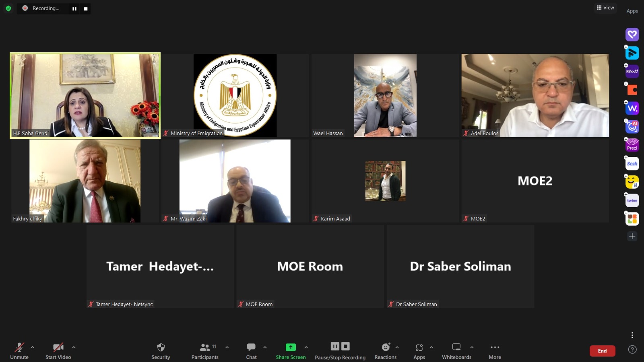The width and height of the screenshot is (644, 362).
Task: Unmute the microphone
Action: click(x=19, y=347)
